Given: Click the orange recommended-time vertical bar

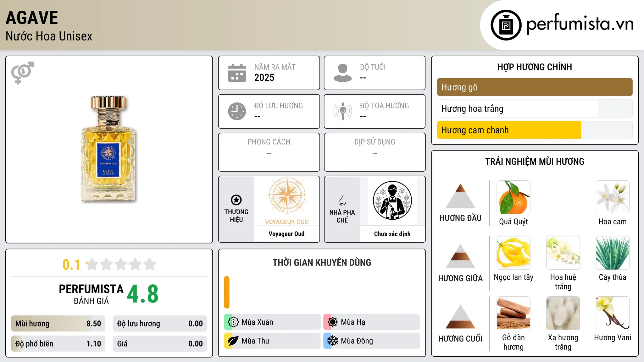Looking at the screenshot, I should click(x=227, y=292).
